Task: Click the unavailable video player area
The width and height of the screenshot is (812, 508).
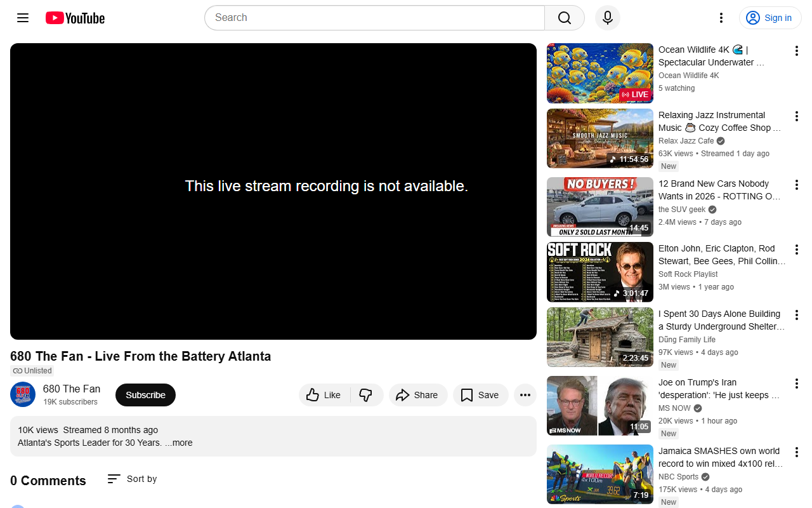Action: 273,191
